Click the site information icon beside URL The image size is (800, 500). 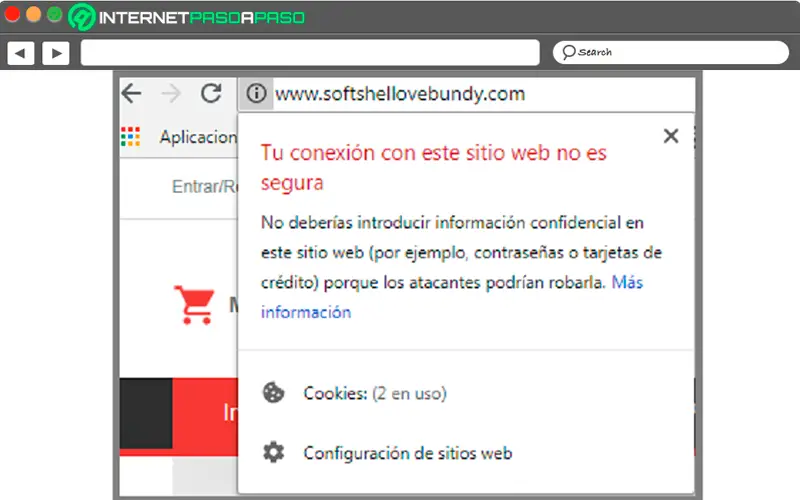pyautogui.click(x=256, y=93)
